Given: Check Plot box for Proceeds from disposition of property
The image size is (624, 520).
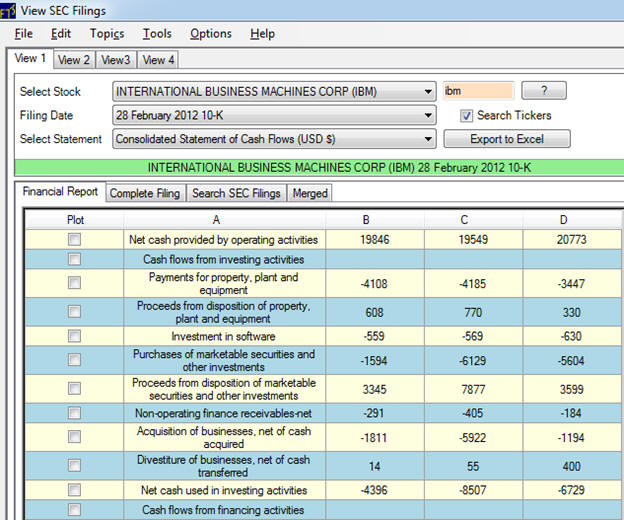Looking at the screenshot, I should tap(74, 311).
